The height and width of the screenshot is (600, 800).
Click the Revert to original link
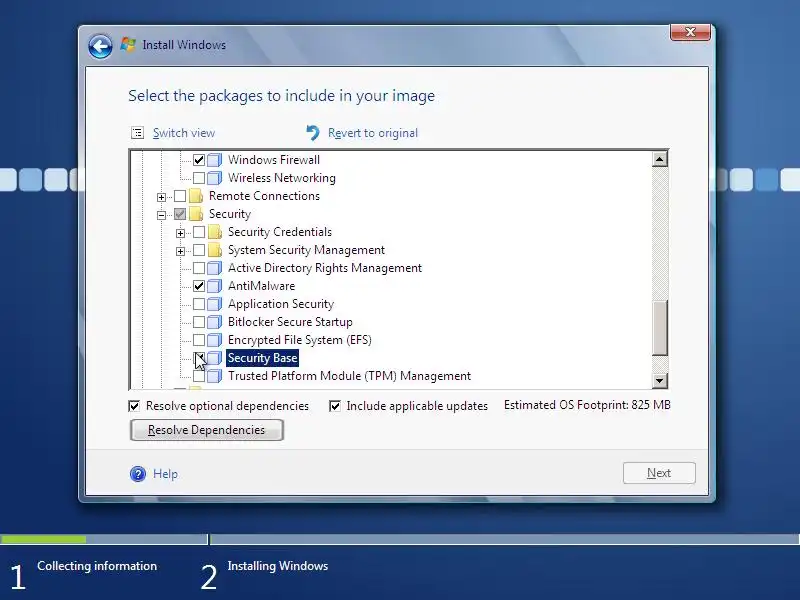(373, 133)
